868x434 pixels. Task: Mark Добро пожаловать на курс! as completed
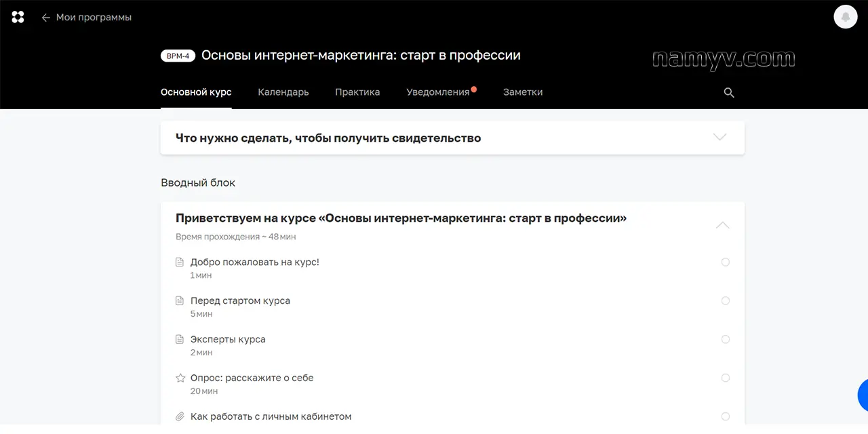[x=726, y=262]
